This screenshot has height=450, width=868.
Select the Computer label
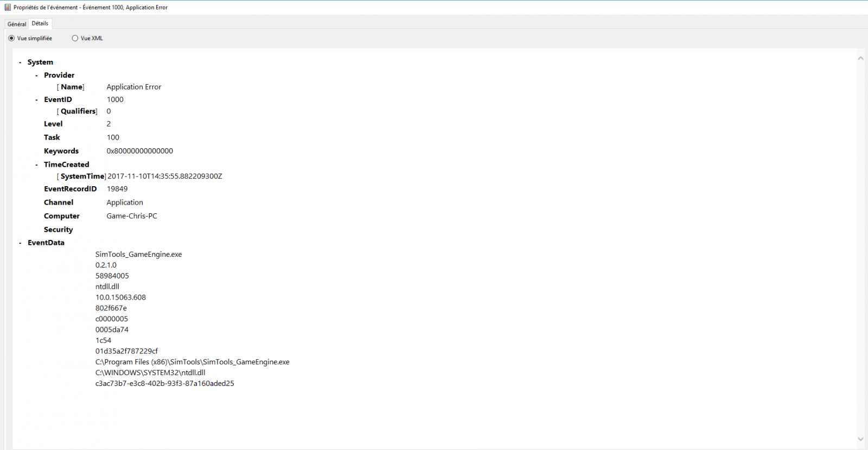[62, 216]
